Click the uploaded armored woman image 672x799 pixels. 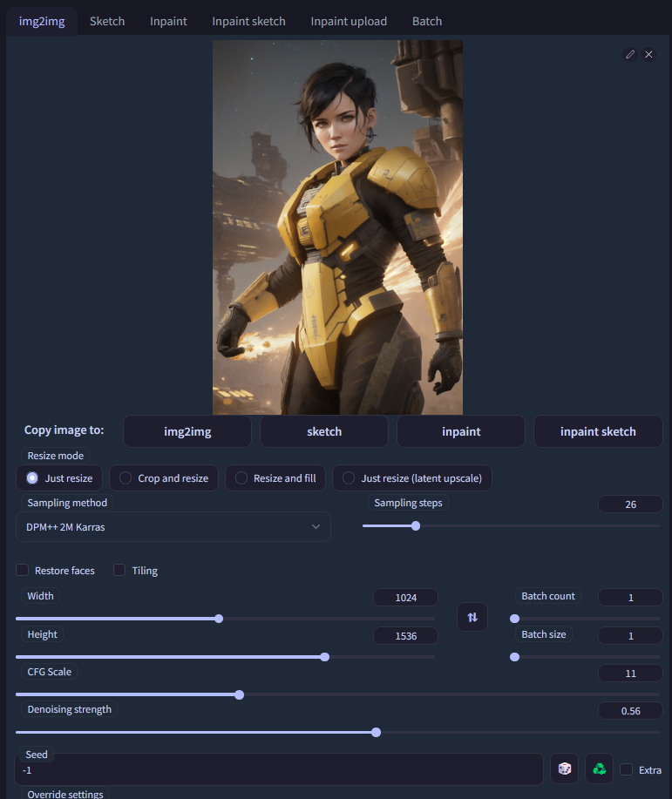[x=337, y=227]
